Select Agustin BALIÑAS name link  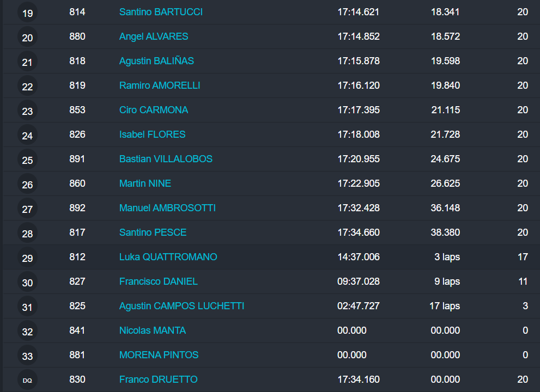[x=156, y=61]
